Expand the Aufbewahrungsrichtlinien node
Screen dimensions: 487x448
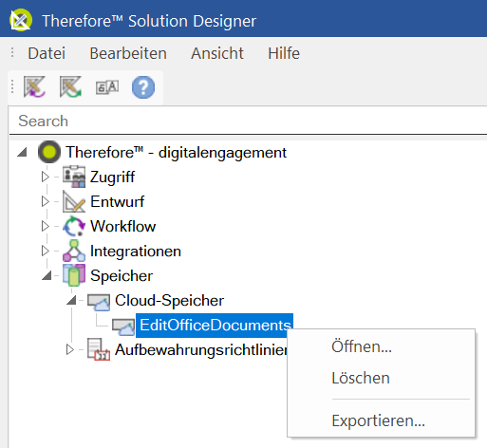pyautogui.click(x=70, y=349)
